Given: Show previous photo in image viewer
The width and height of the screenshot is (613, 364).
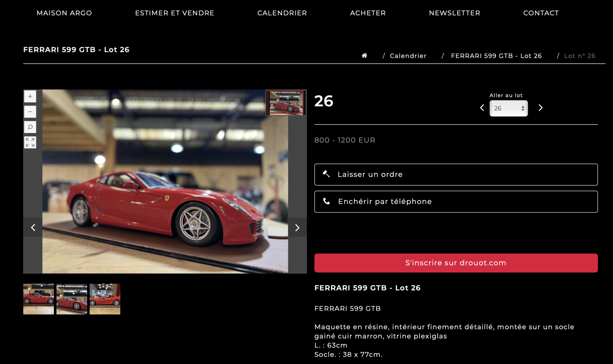Looking at the screenshot, I should (33, 227).
